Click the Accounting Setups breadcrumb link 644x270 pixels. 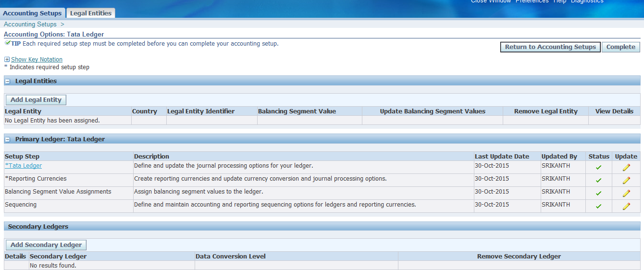pyautogui.click(x=30, y=25)
